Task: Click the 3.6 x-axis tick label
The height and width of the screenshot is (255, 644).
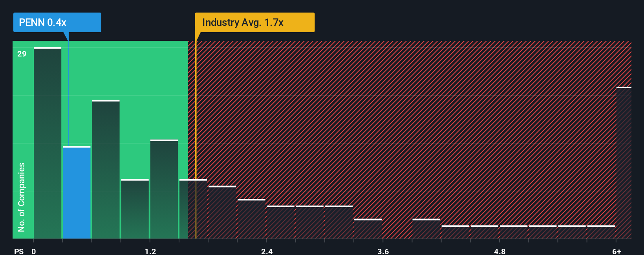Action: point(383,251)
